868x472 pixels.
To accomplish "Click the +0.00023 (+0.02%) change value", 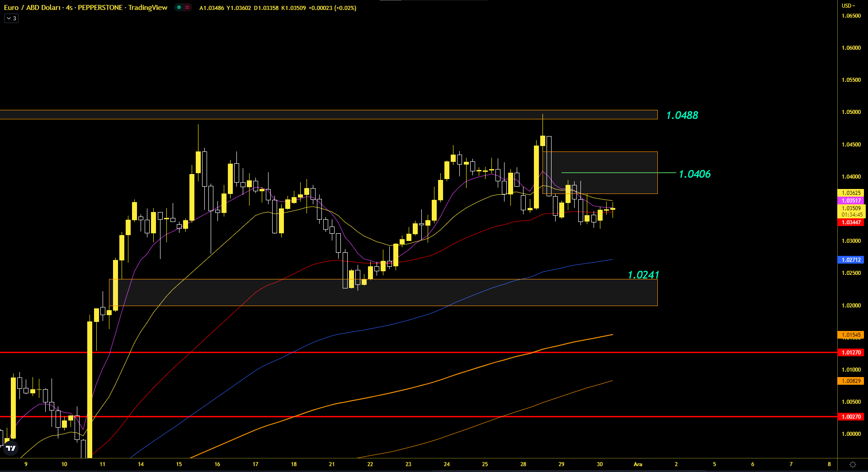I will point(332,8).
